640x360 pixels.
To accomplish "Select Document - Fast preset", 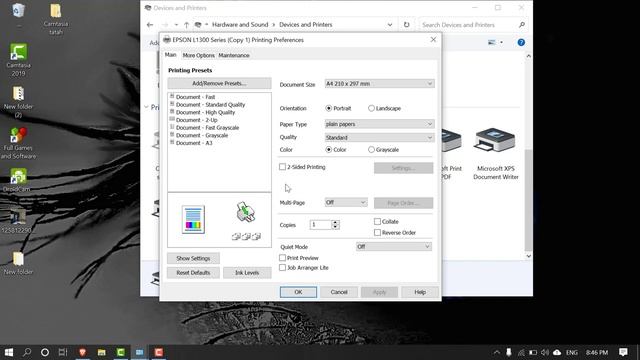I will tap(196, 97).
